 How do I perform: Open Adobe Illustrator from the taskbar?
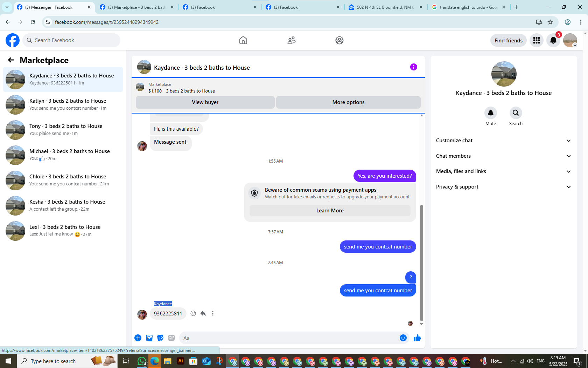tap(181, 361)
